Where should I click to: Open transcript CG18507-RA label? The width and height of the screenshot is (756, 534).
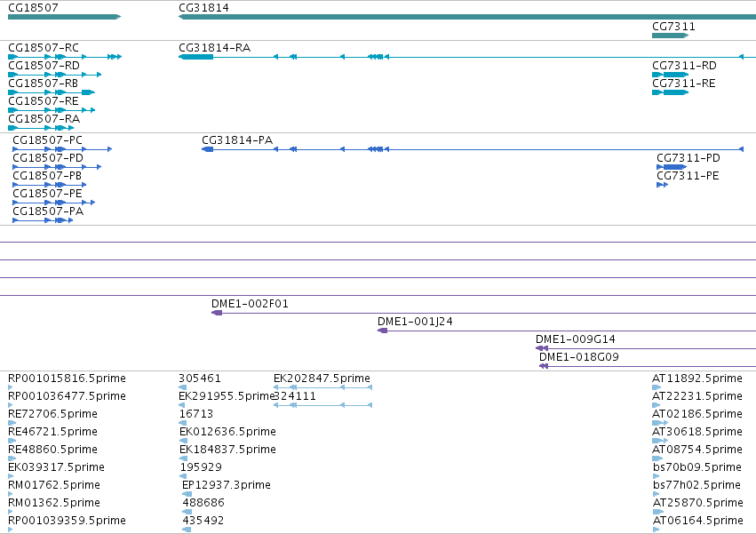tap(44, 119)
